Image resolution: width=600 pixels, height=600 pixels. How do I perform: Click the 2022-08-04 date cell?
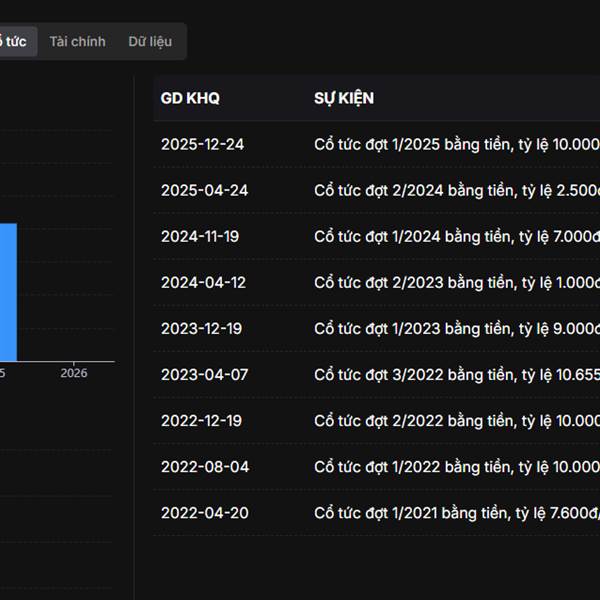tap(204, 466)
